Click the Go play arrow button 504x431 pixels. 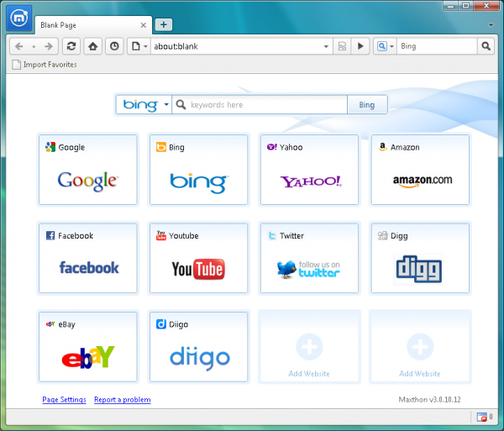pyautogui.click(x=360, y=46)
